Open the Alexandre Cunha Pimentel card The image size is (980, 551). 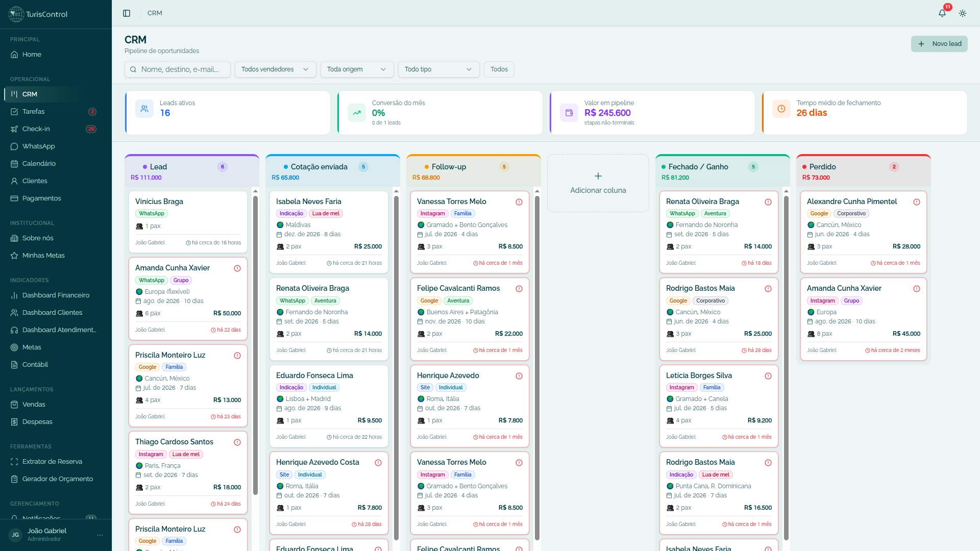[x=864, y=232]
